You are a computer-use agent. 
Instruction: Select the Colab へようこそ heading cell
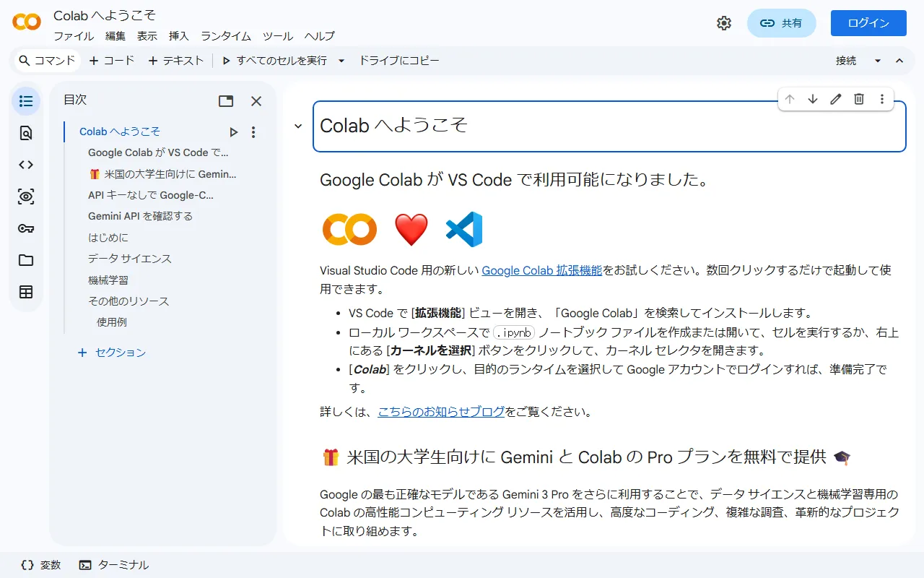[609, 126]
